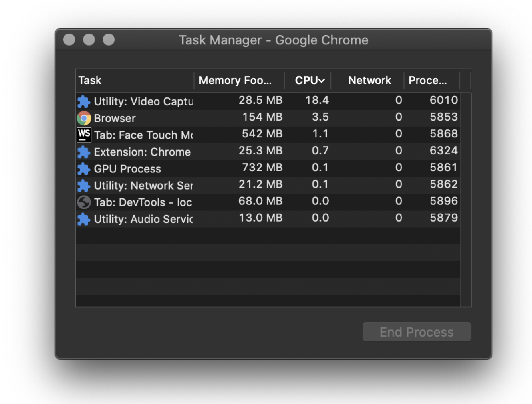The height and width of the screenshot is (404, 532).
Task: Click the GPU Process puzzle icon
Action: 83,169
